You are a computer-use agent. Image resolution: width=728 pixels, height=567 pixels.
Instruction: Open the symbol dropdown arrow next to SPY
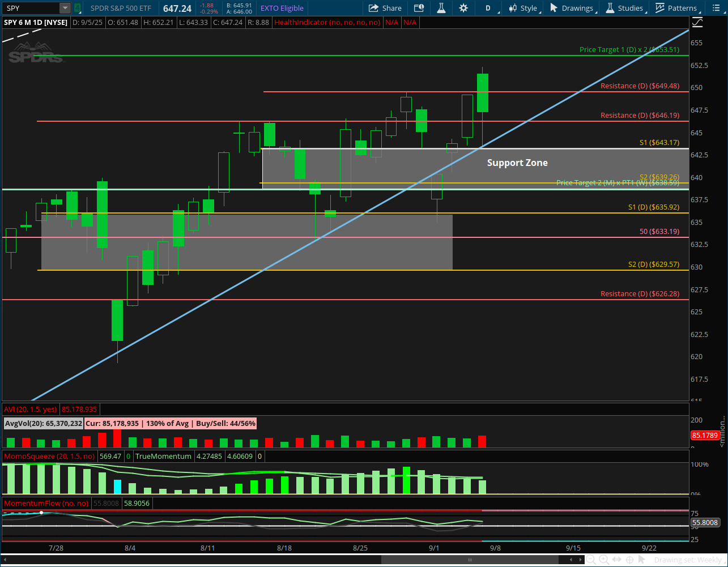tap(65, 8)
